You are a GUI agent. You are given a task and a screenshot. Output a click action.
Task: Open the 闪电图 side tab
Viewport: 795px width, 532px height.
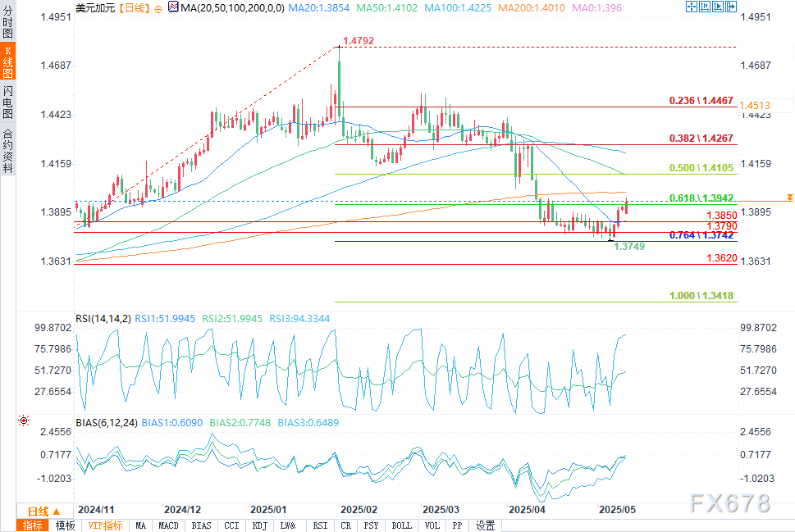click(x=8, y=102)
